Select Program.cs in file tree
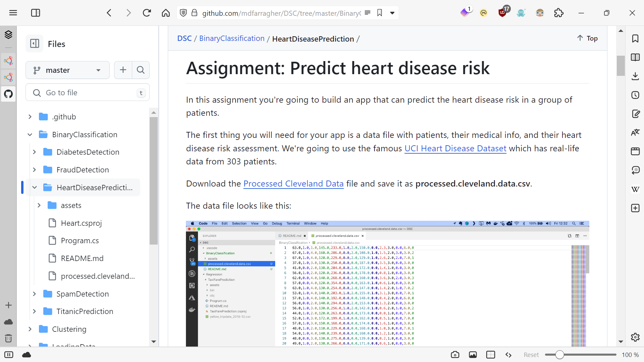644x362 pixels. coord(80,241)
